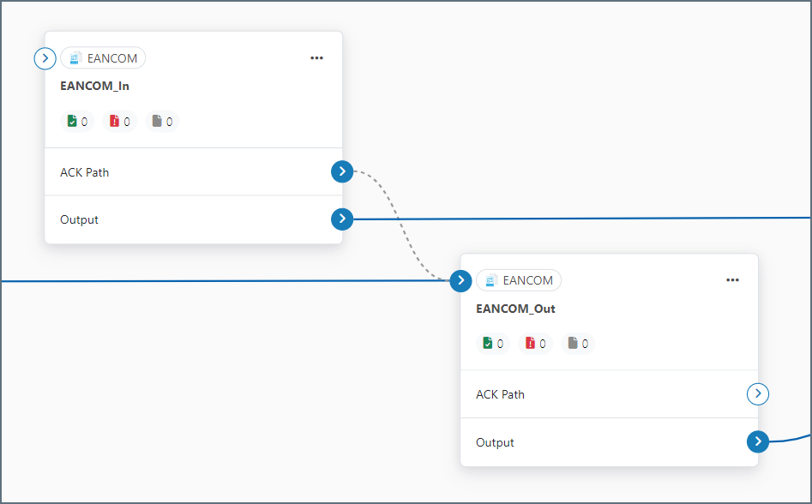Click the EANCOM_In Output port arrow

pyautogui.click(x=342, y=219)
